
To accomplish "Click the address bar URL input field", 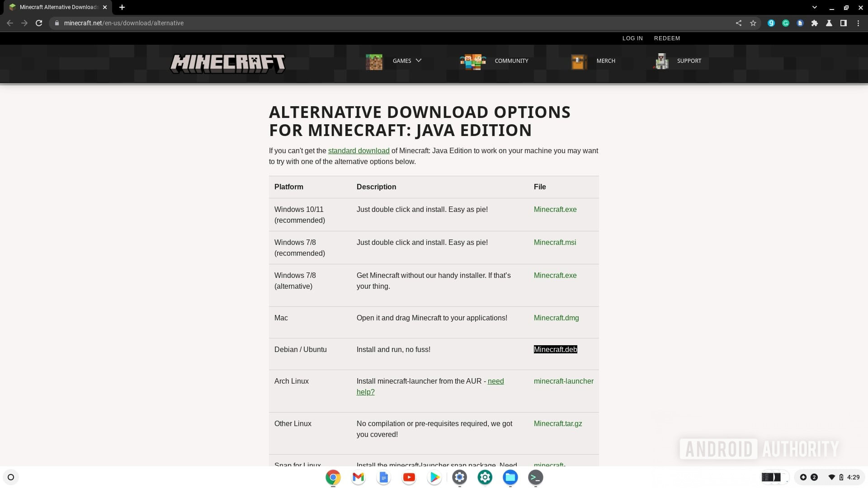I will 123,23.
